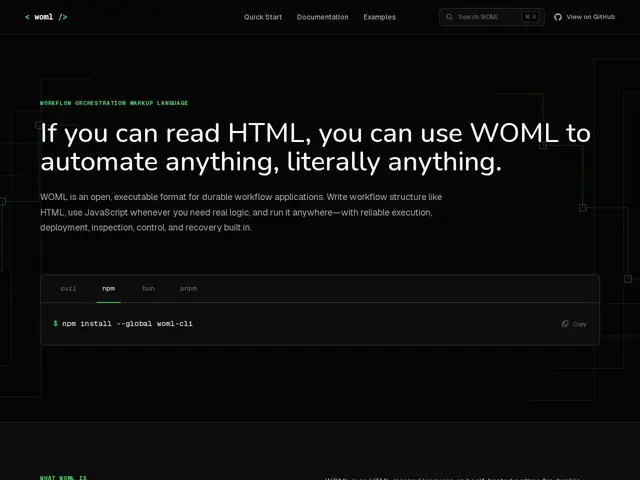Go to the Documentation page

click(322, 17)
